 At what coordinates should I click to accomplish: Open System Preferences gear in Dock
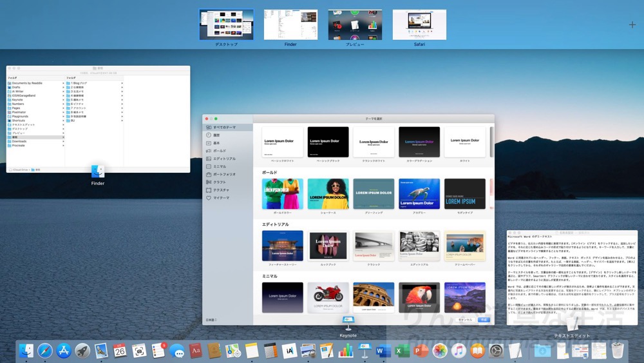[496, 351]
